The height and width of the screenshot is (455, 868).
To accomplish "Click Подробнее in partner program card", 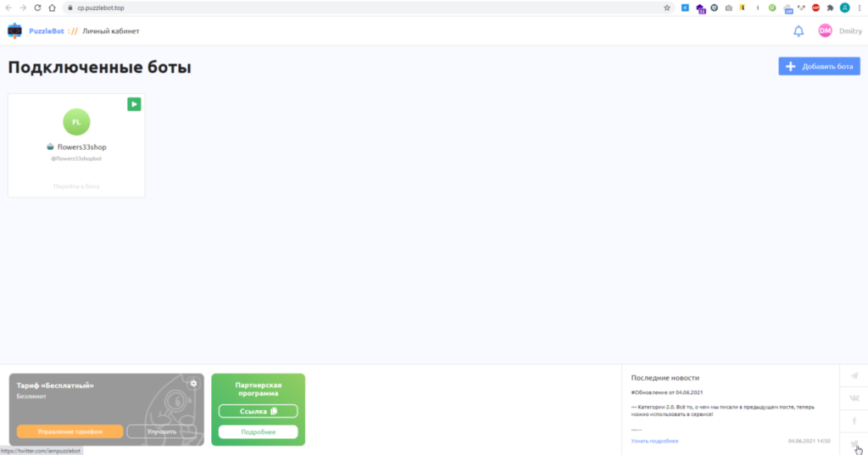I will tap(258, 432).
